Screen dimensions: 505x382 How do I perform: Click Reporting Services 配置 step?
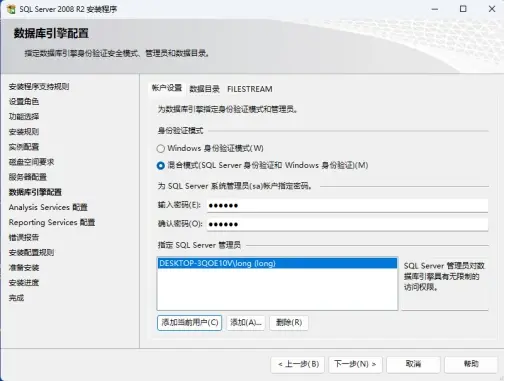pyautogui.click(x=52, y=222)
